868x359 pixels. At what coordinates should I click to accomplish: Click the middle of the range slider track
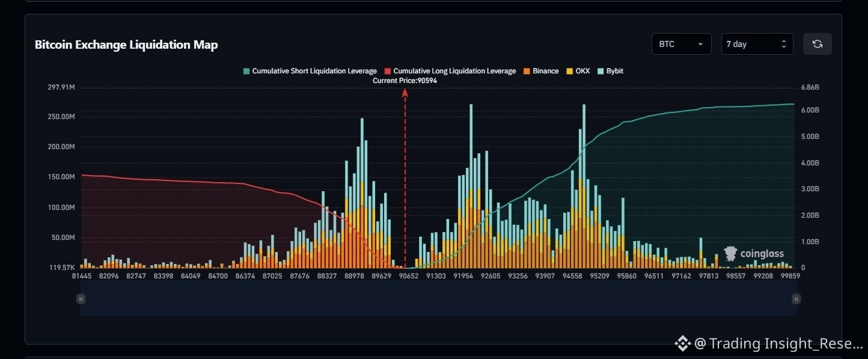point(438,299)
